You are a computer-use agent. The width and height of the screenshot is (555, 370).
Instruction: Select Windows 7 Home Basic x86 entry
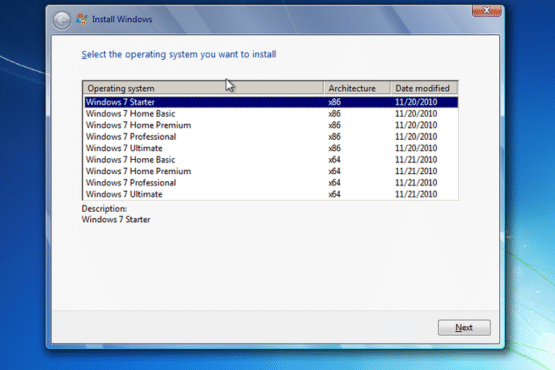pos(271,114)
